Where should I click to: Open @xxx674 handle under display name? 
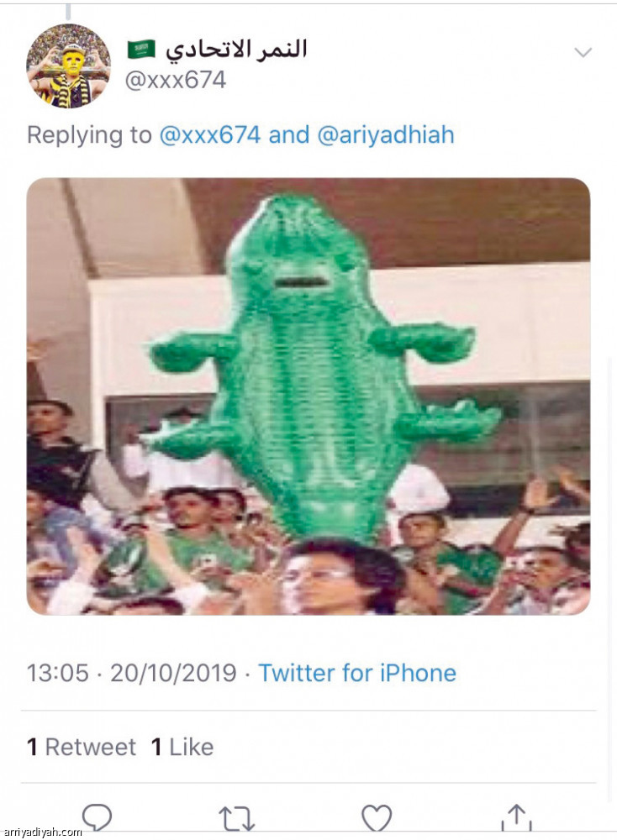pyautogui.click(x=175, y=81)
